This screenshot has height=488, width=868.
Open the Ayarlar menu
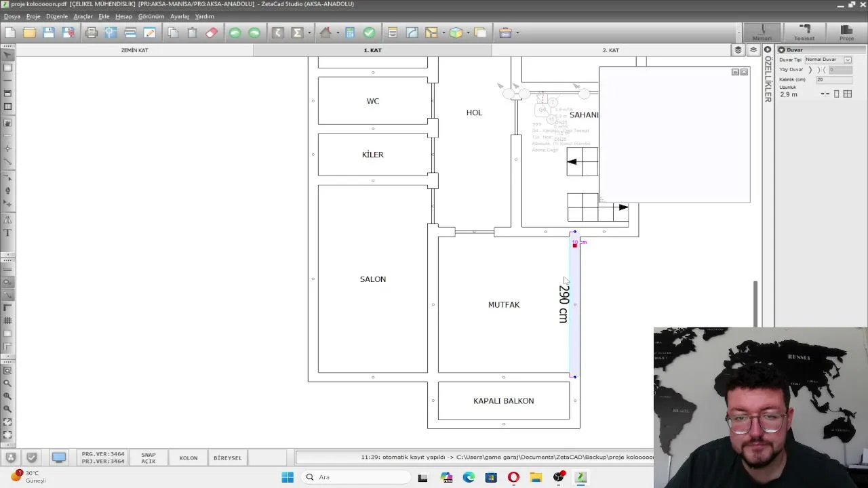pyautogui.click(x=180, y=16)
